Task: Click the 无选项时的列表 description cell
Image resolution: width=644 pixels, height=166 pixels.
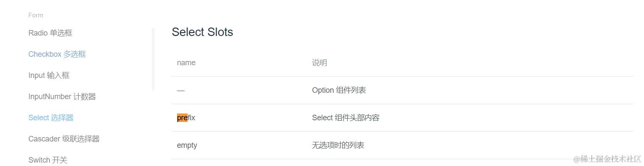Action: click(338, 145)
